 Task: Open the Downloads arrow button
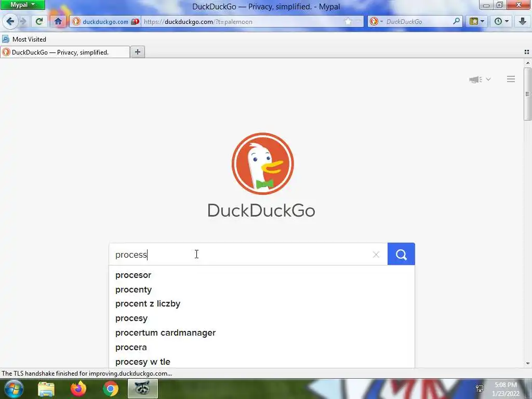[522, 22]
